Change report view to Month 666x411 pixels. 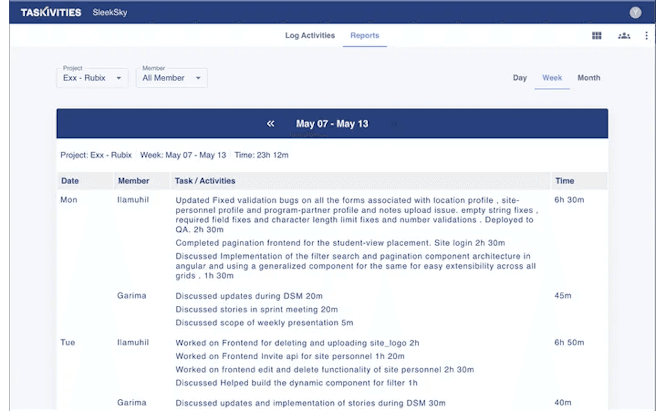click(589, 78)
